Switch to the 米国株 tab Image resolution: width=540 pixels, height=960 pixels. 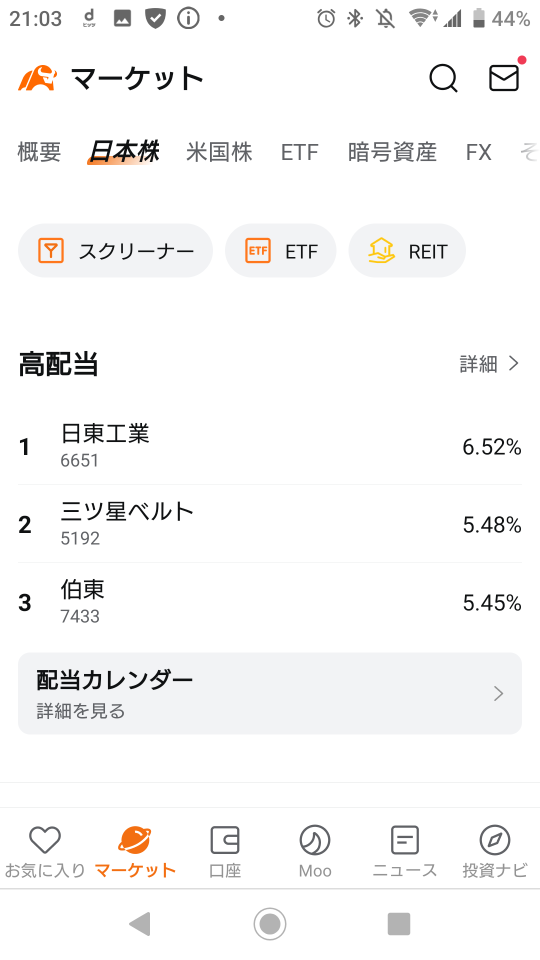point(219,151)
